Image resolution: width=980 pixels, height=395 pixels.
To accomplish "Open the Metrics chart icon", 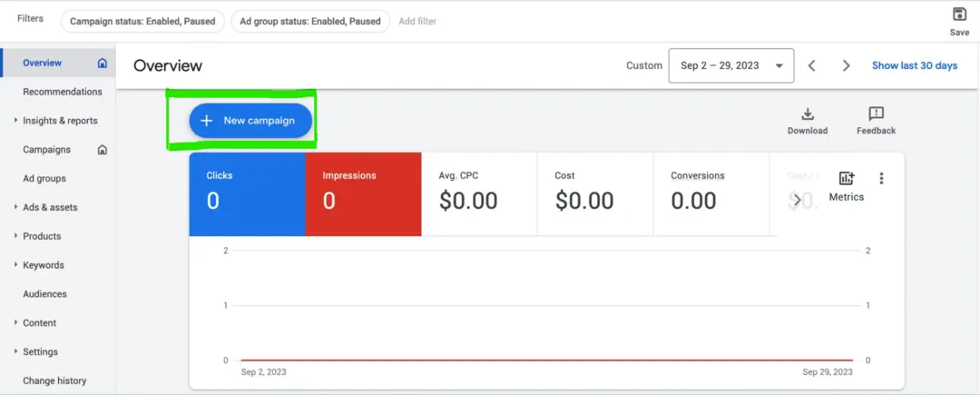I will pos(847,178).
